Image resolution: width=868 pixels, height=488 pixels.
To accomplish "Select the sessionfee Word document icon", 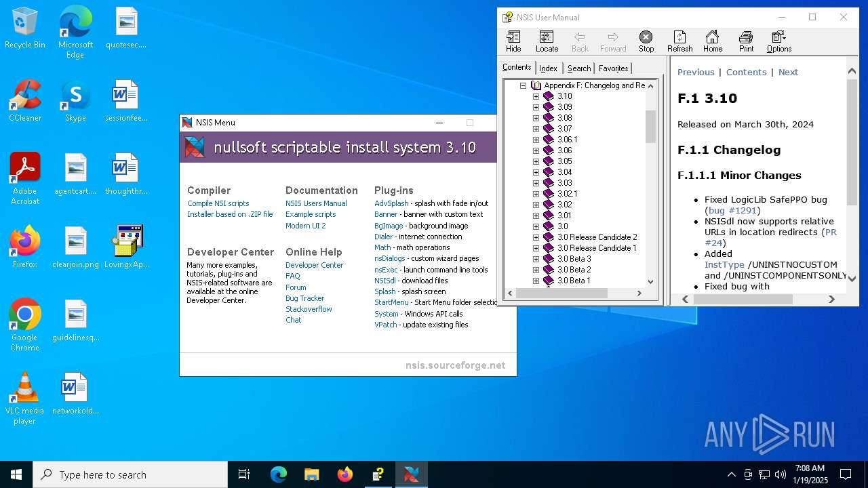I will tap(127, 101).
